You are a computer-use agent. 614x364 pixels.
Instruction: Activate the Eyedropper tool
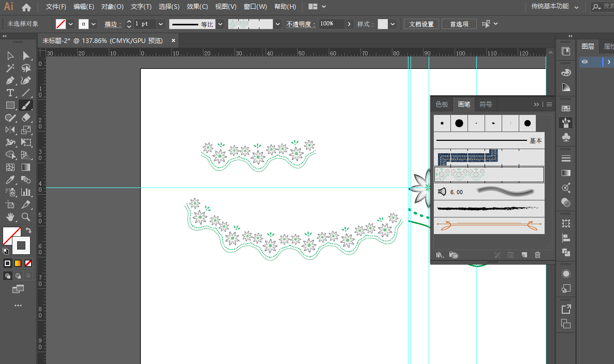click(10, 180)
